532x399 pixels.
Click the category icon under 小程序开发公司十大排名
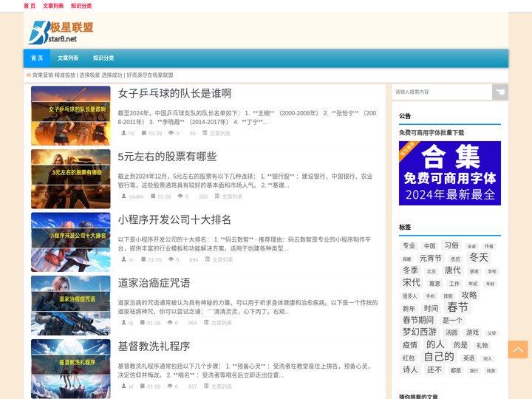208,259
